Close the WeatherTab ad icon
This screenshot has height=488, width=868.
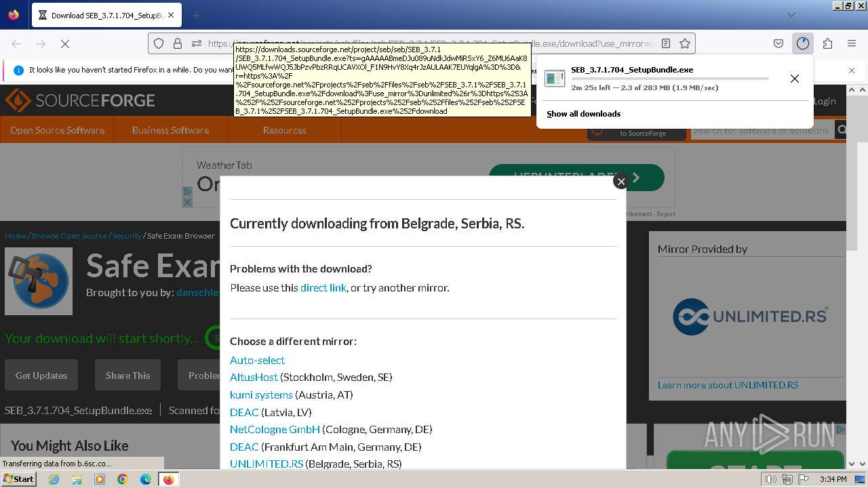pos(187,202)
